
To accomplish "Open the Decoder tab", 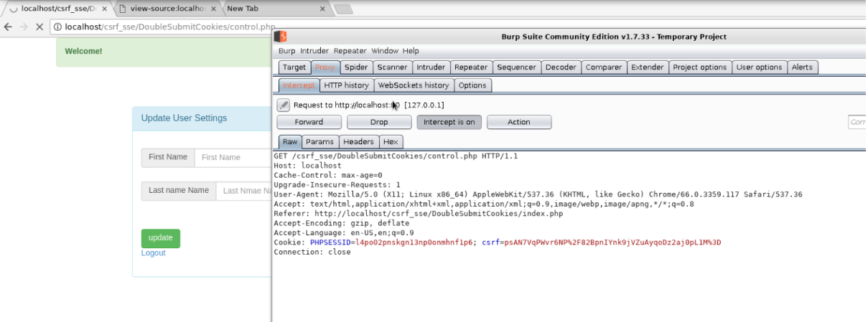I will [560, 67].
